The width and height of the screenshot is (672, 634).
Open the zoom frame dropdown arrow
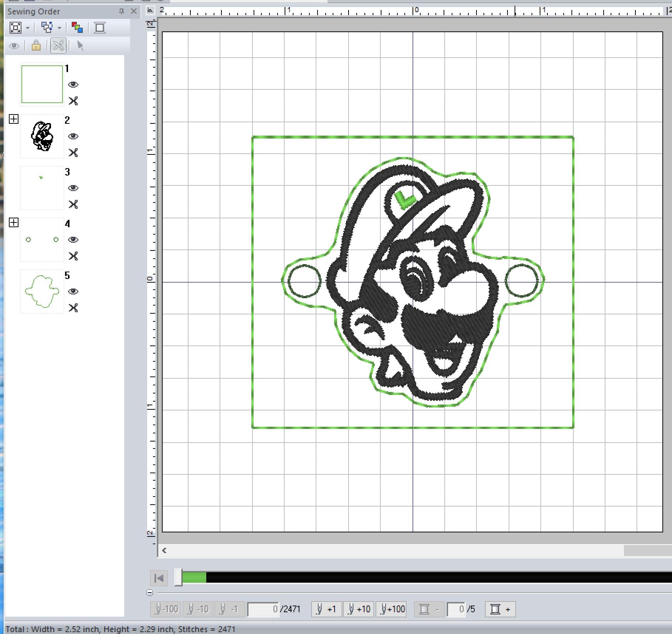[x=27, y=28]
